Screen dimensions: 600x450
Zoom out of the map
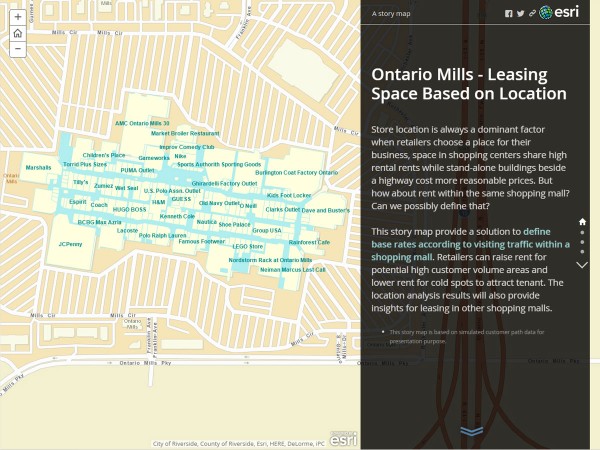tap(18, 49)
